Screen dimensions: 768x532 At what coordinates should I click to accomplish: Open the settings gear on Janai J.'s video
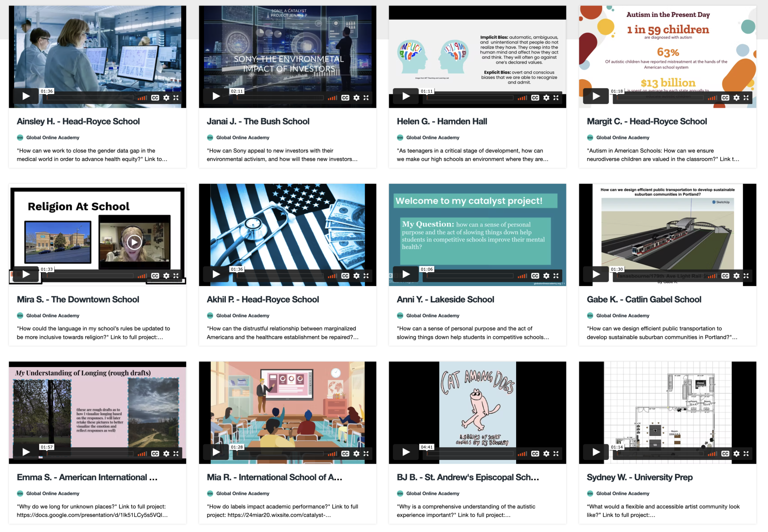(x=356, y=98)
